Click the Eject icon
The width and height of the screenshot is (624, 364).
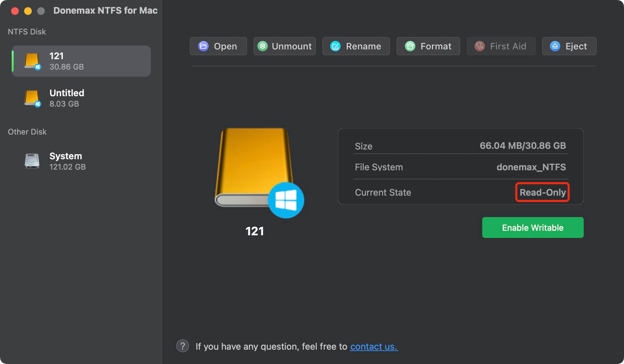(x=555, y=46)
